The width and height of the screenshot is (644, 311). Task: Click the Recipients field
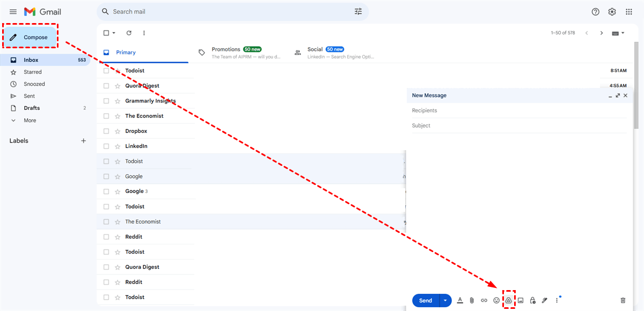[x=519, y=110]
